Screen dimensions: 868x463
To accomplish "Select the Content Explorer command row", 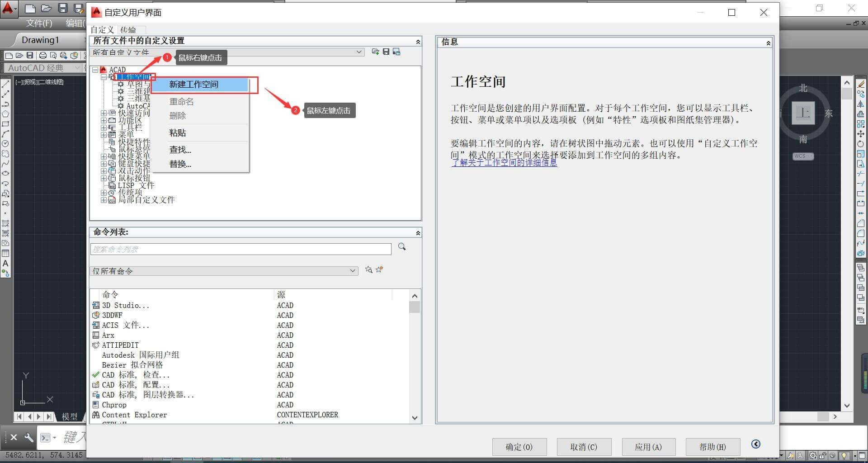I will pyautogui.click(x=250, y=415).
